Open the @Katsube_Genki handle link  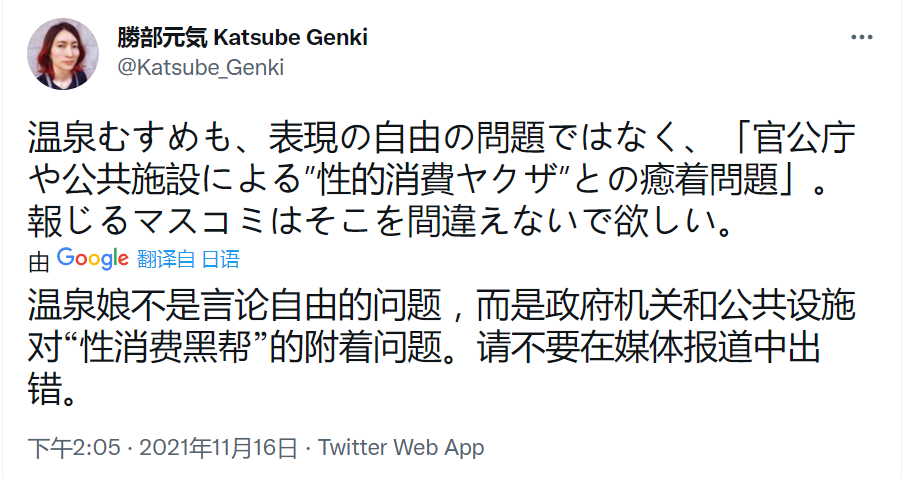pyautogui.click(x=201, y=67)
